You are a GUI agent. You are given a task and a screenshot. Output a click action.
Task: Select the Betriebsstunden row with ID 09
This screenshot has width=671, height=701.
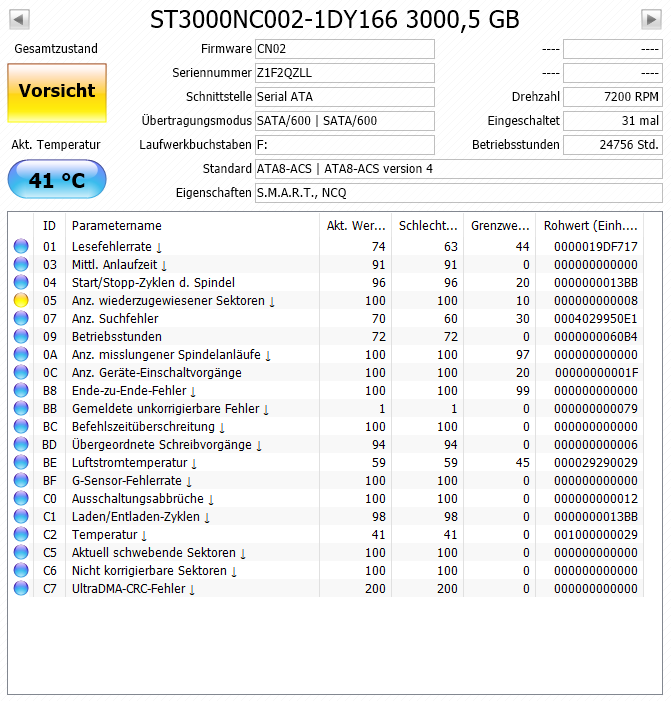(117, 336)
